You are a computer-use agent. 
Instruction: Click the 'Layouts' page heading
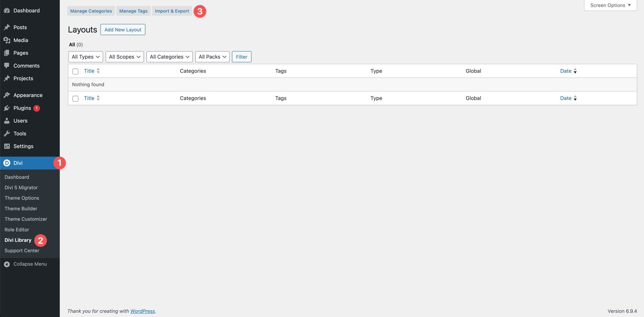[82, 29]
